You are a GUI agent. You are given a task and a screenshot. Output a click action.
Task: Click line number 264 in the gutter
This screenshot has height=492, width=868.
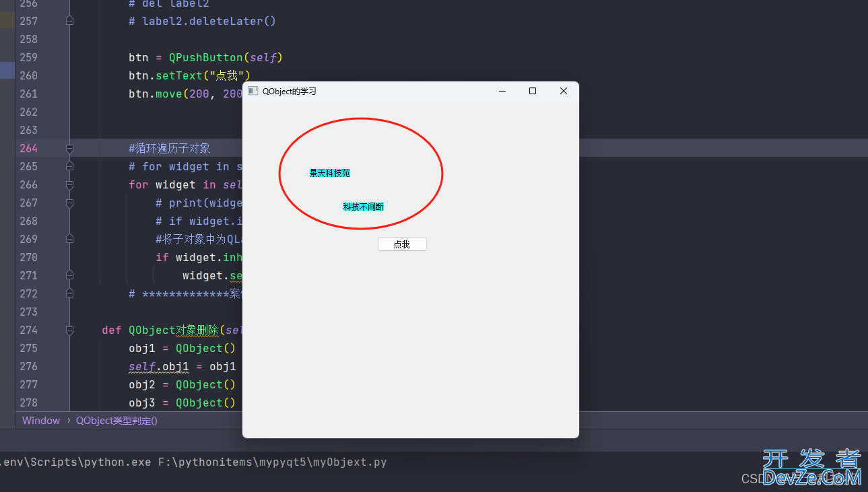(29, 148)
